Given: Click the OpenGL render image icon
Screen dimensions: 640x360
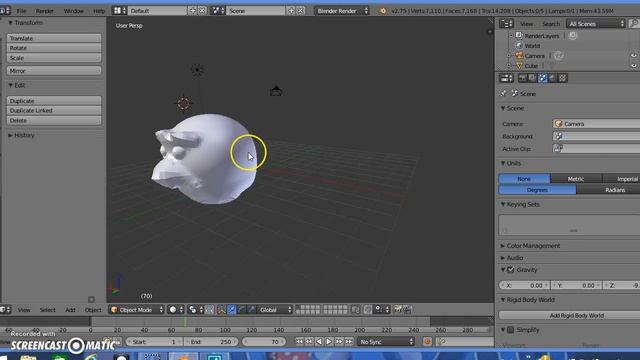Looking at the screenshot, I should (x=398, y=310).
